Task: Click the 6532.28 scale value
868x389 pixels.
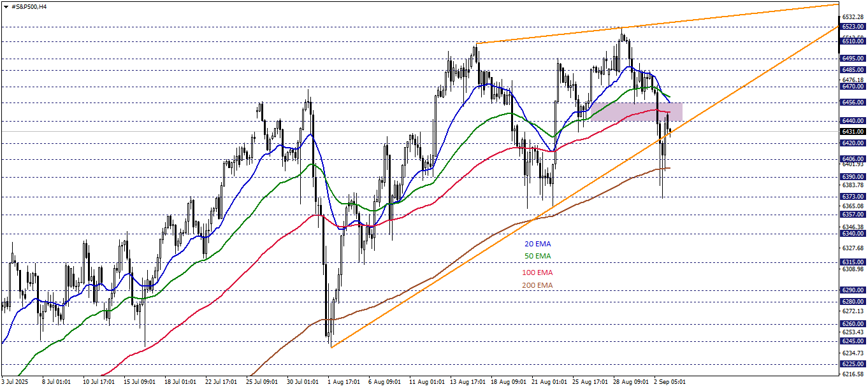Action: 853,17
